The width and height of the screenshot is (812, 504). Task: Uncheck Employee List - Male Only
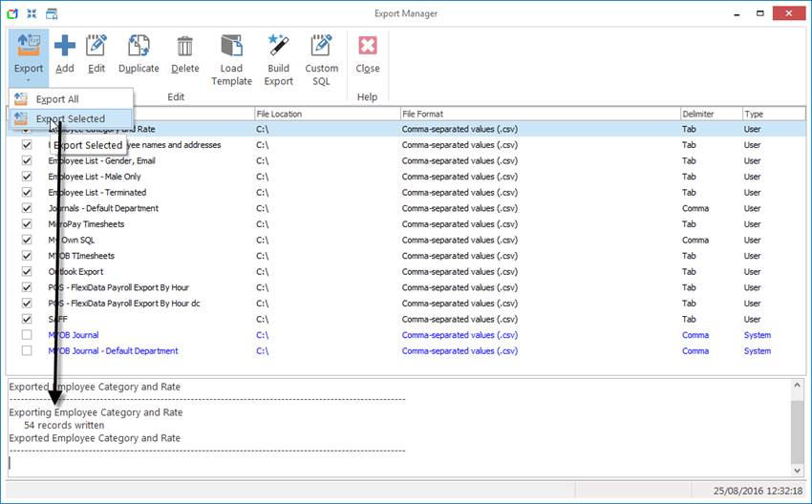[x=27, y=177]
